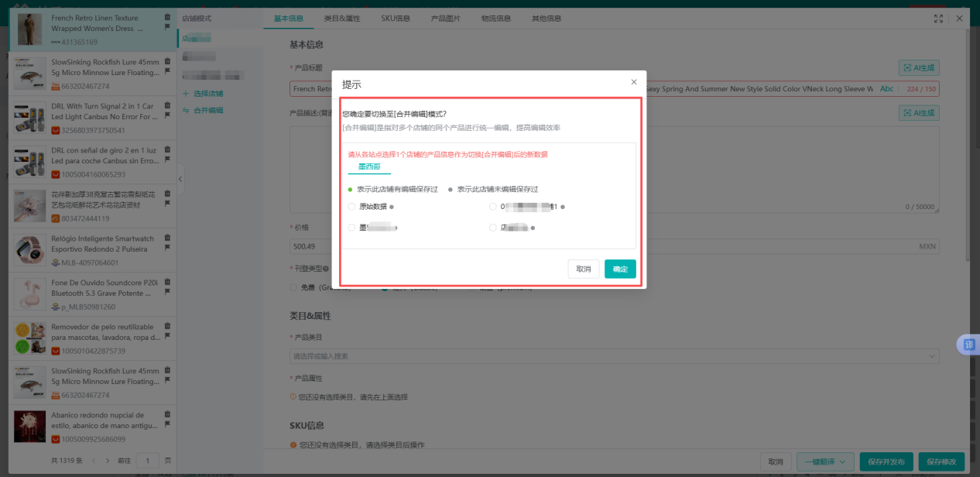
Task: Delete the French Retro Linen dress item
Action: 167,17
